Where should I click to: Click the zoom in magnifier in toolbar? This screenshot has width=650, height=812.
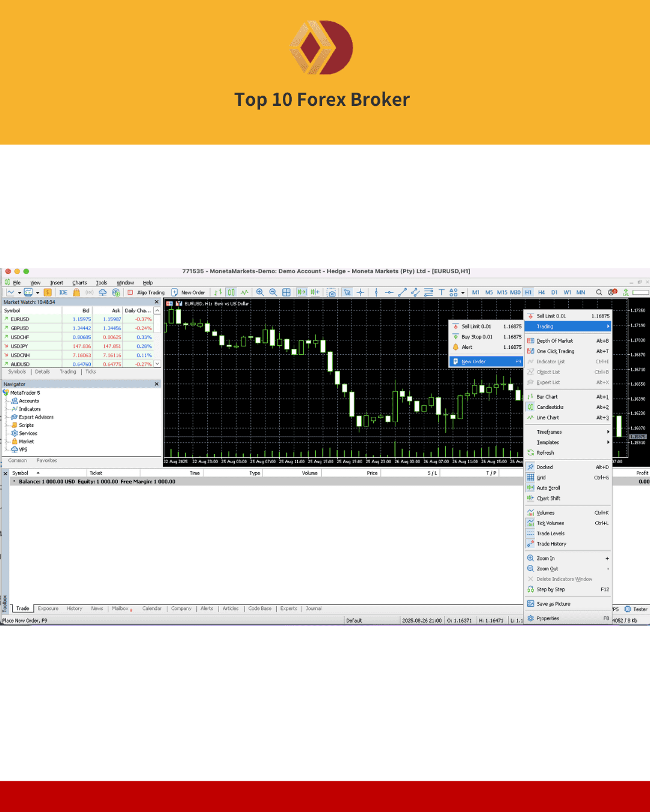tap(260, 292)
